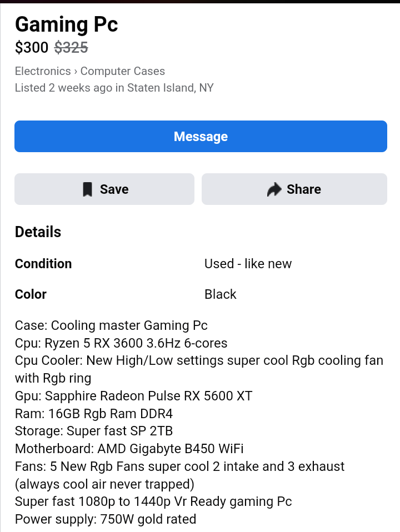Click the Details section heading
This screenshot has height=532, width=400.
(x=38, y=232)
